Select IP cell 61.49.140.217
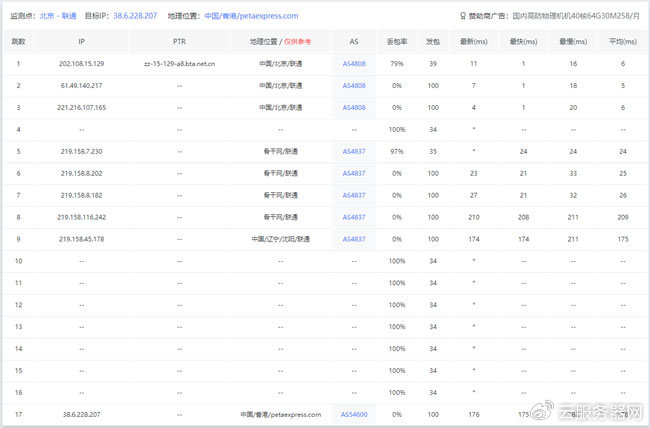This screenshot has width=650, height=428. coord(82,86)
